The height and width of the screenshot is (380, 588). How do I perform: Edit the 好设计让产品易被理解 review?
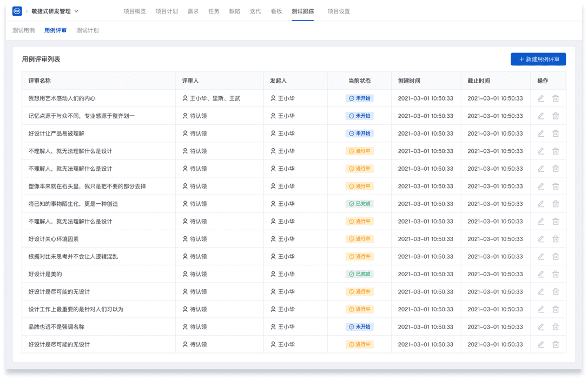541,134
